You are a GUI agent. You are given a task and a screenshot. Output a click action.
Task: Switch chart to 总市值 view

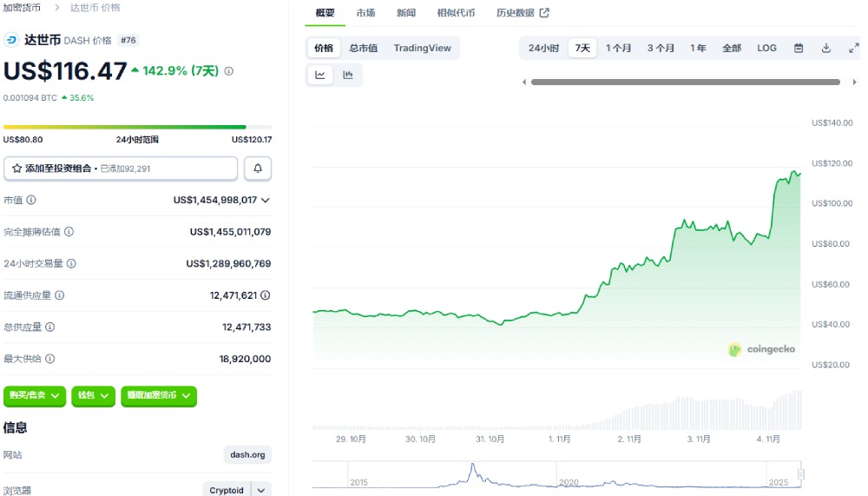363,49
